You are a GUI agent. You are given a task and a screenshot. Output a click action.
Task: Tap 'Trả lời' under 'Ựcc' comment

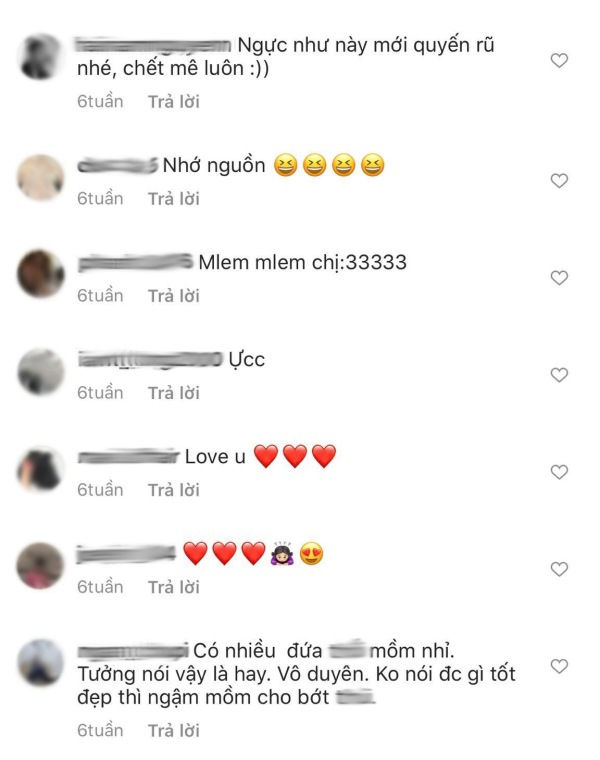(x=174, y=393)
